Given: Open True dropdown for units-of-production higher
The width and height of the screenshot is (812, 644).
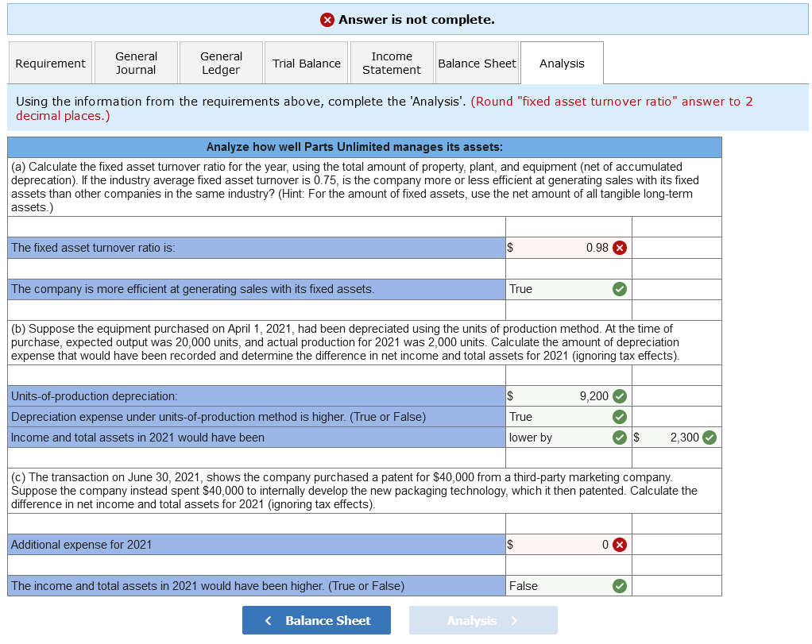Looking at the screenshot, I should [x=569, y=417].
